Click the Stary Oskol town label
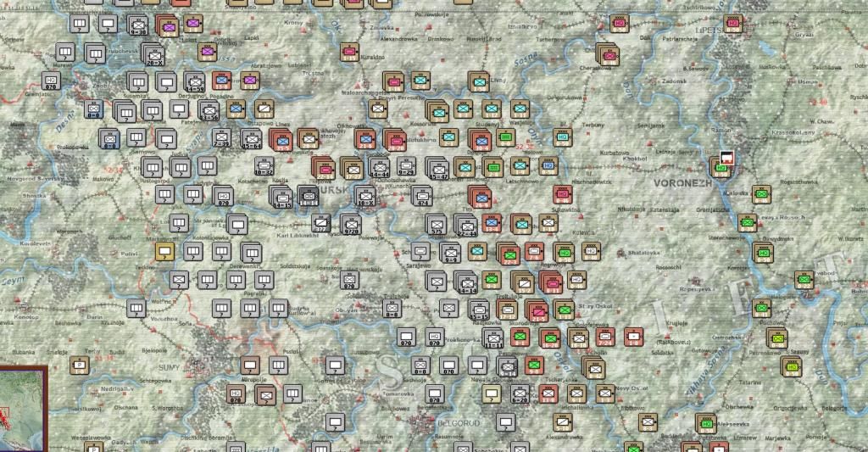868x452 pixels. 596,306
